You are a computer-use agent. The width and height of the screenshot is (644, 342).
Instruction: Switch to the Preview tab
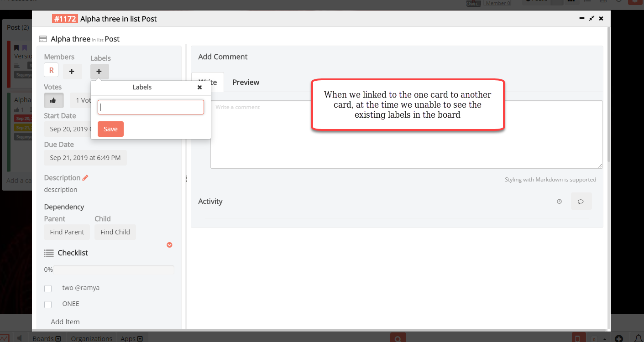coord(246,82)
